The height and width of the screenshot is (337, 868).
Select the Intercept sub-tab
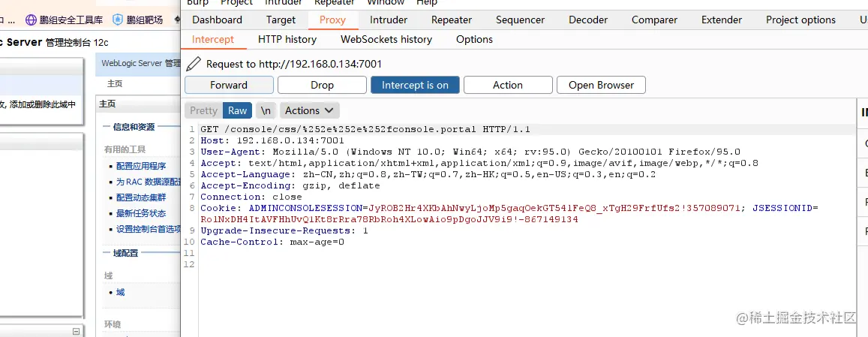click(213, 39)
